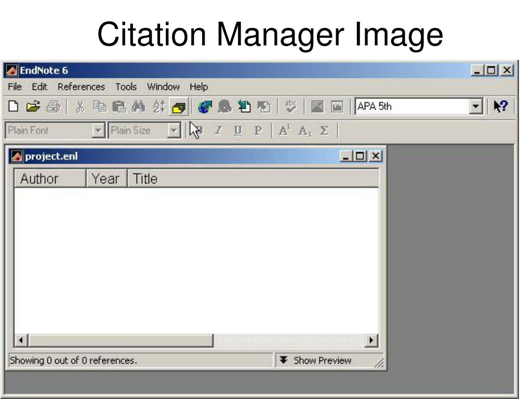Open the Plain Size dropdown
Viewport: 532px width, 399px height.
(x=174, y=130)
